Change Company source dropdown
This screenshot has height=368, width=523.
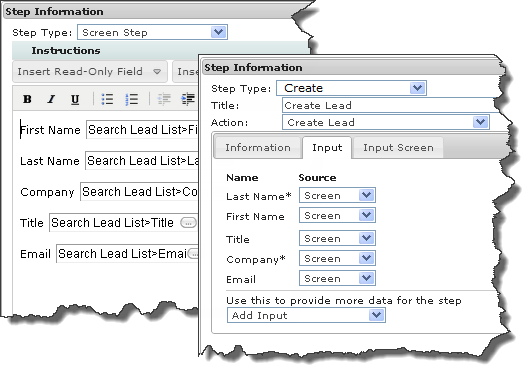pyautogui.click(x=337, y=259)
